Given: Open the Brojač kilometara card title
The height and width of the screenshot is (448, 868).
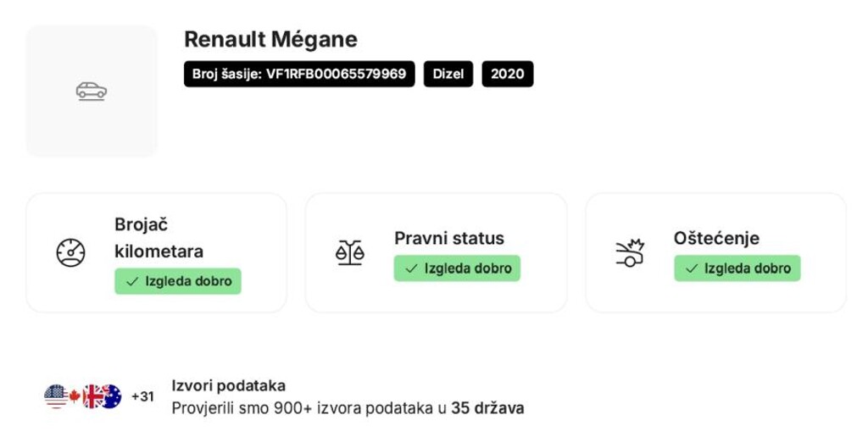Looking at the screenshot, I should point(159,238).
